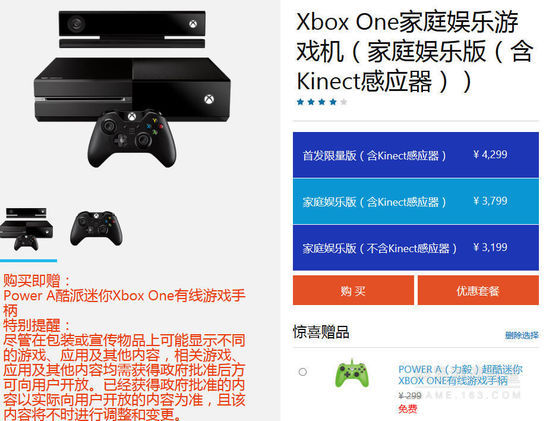
Task: Choose the 家庭娱乐版 with Kinect at ¥3,799
Action: coord(416,201)
